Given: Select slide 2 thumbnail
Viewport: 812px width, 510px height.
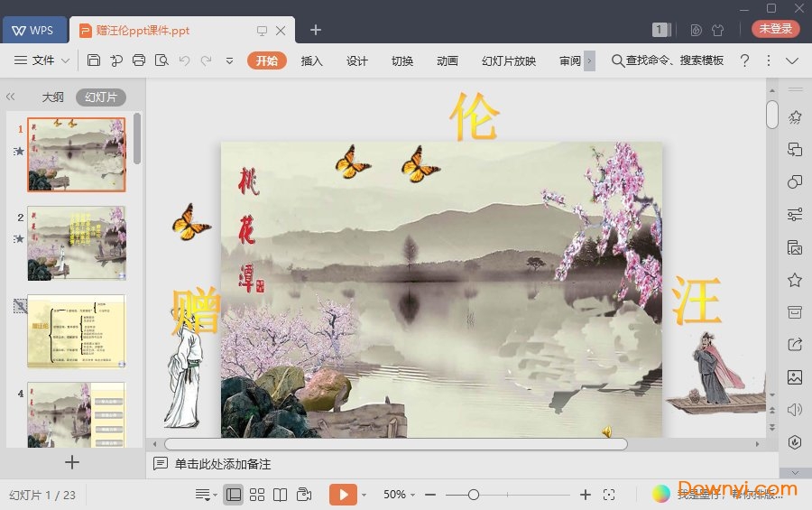Looking at the screenshot, I should coord(77,243).
